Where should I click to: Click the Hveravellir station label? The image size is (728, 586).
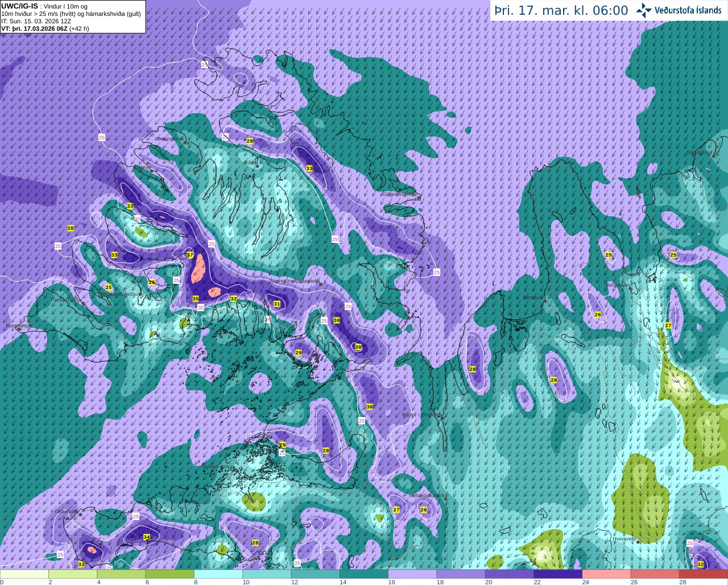(624, 538)
